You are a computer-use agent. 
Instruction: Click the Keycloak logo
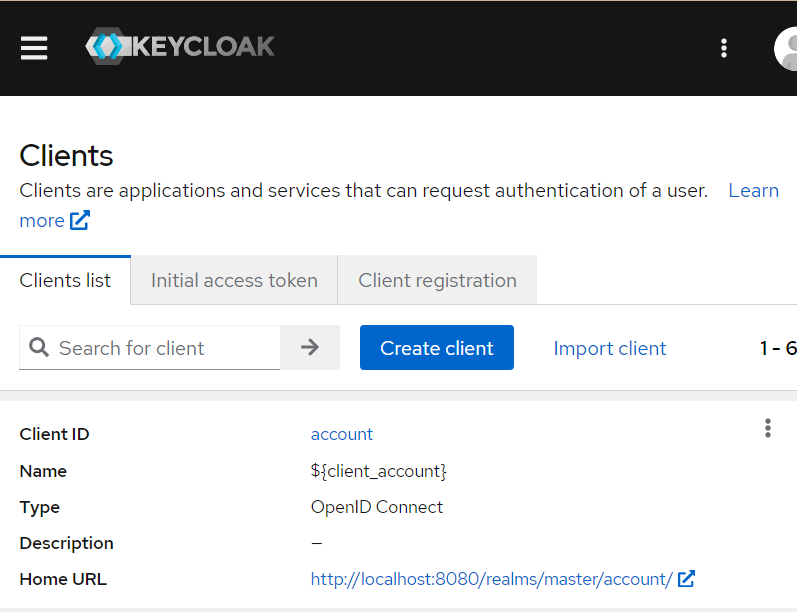pyautogui.click(x=180, y=47)
